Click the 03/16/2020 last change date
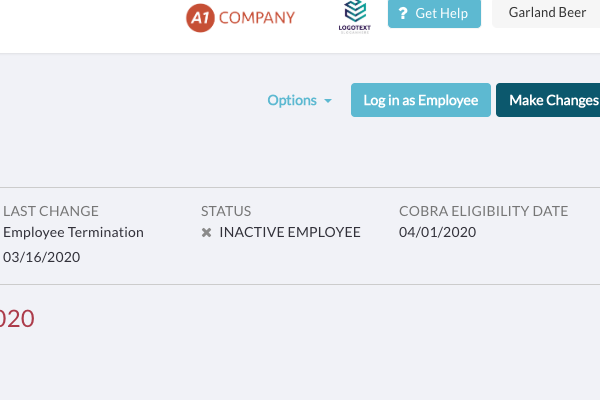 [x=41, y=257]
